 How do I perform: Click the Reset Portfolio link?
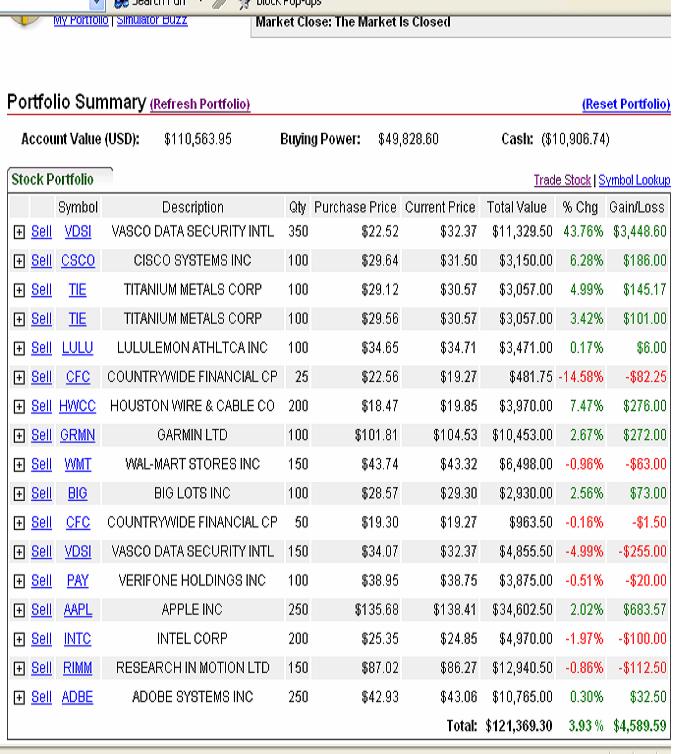[x=626, y=104]
